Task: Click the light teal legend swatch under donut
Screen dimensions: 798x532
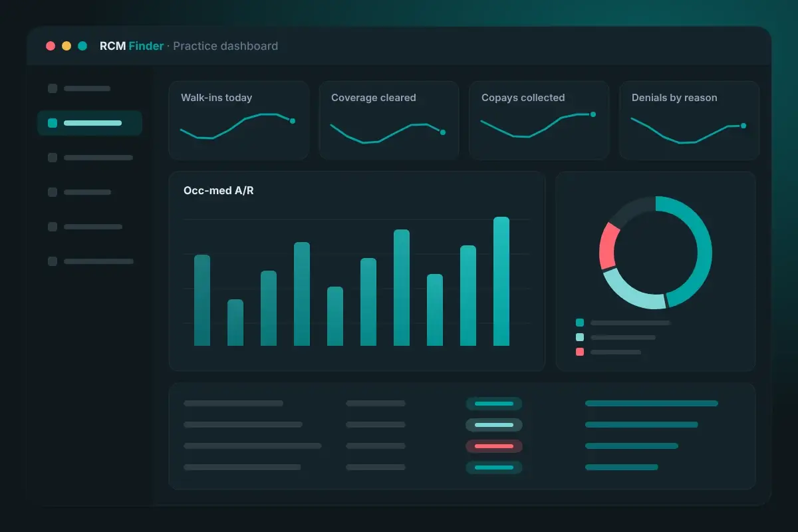Action: click(580, 337)
